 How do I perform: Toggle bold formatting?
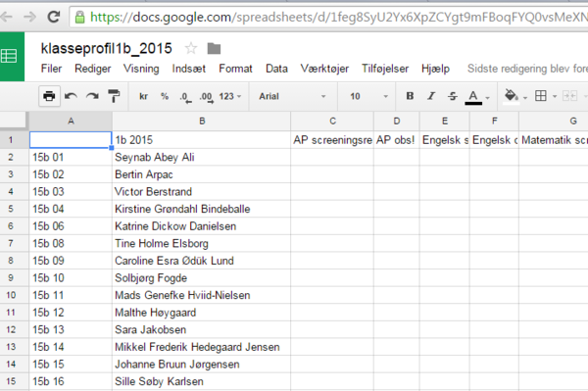coord(410,96)
